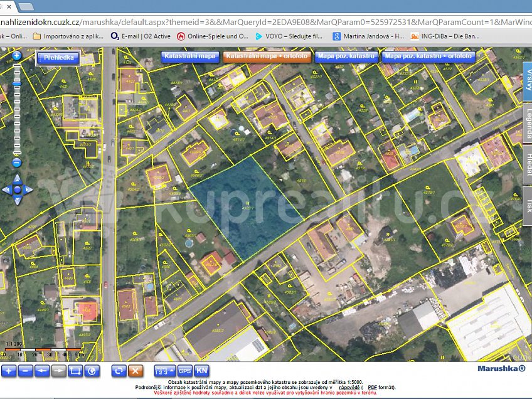
Task: Open the Martina Jandová bookmark
Action: pos(368,36)
